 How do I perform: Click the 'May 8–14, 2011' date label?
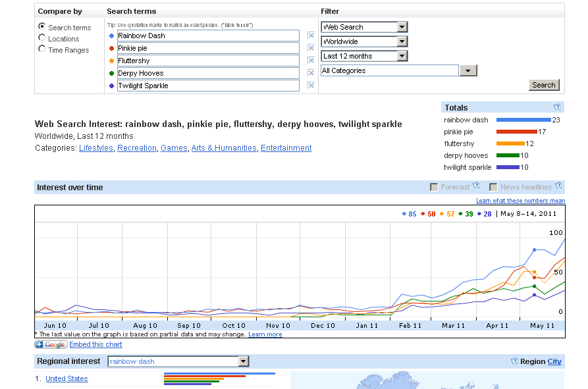(x=528, y=214)
